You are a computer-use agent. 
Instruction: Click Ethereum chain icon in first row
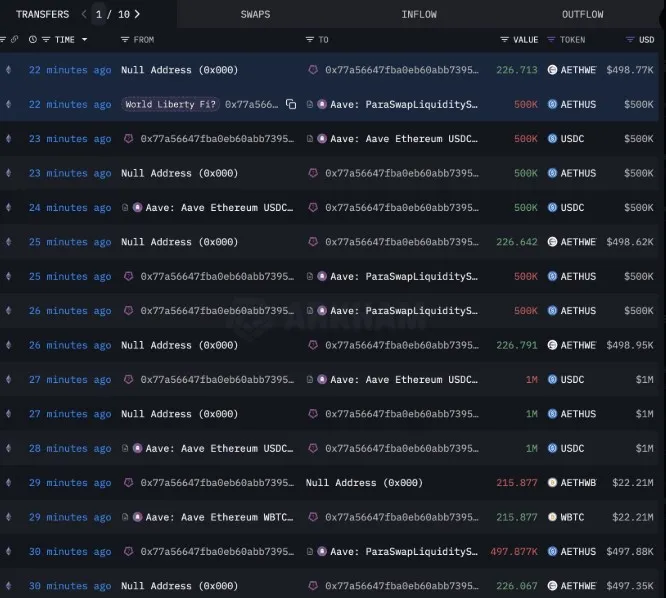point(8,70)
